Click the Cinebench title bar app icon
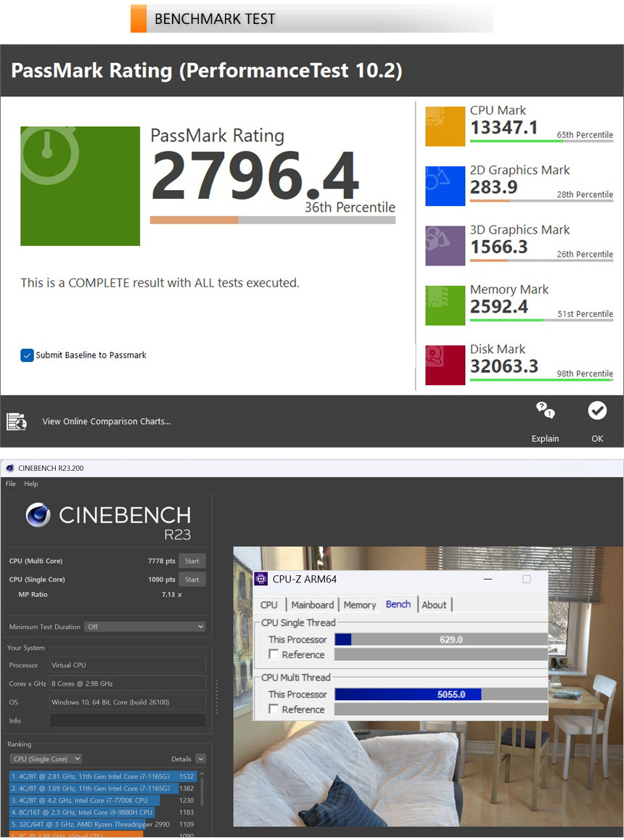 pos(10,468)
